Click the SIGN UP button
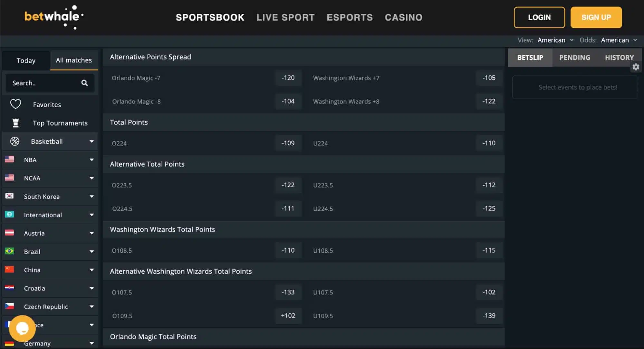644x349 pixels. pos(596,17)
